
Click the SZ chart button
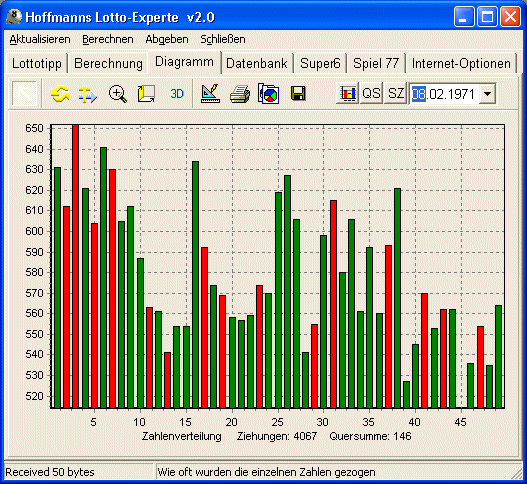(x=396, y=93)
